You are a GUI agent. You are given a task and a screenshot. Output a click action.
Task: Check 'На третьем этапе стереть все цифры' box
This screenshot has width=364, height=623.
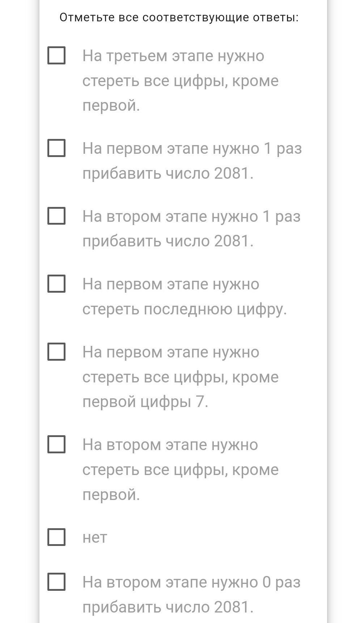(56, 55)
